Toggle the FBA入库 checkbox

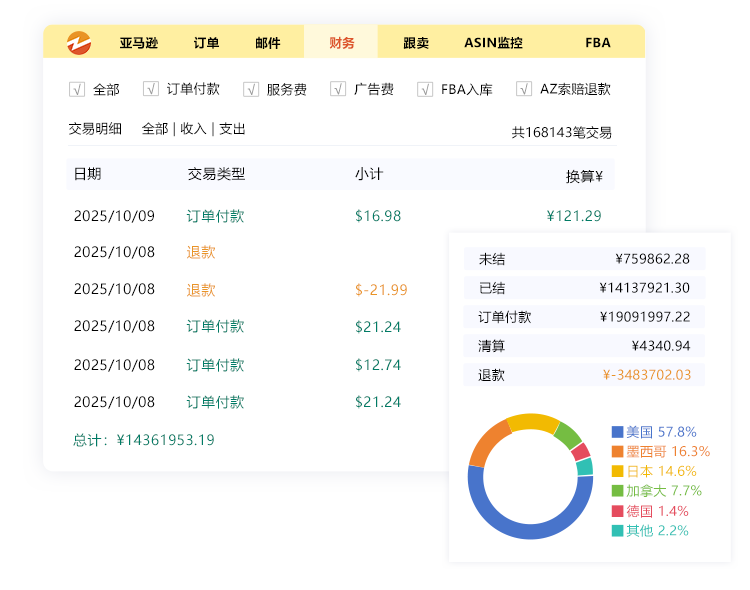tap(425, 89)
